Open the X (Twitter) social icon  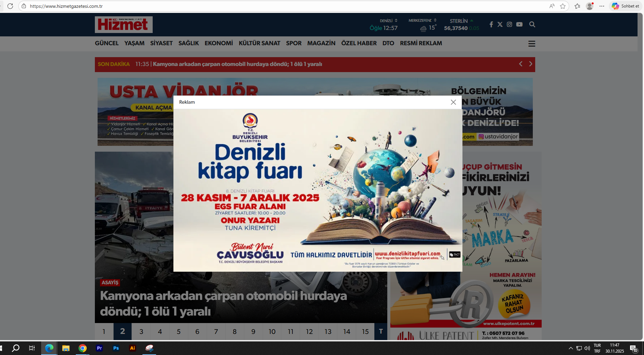point(500,24)
